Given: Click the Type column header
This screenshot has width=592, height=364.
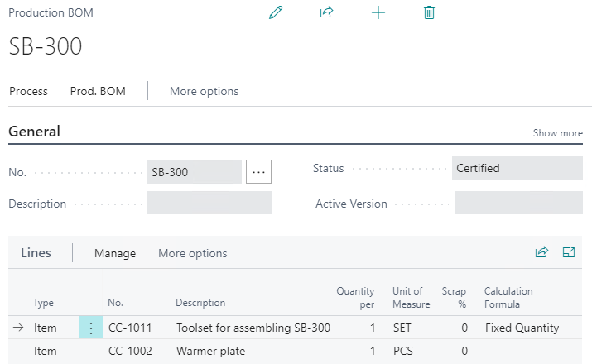Looking at the screenshot, I should (43, 303).
